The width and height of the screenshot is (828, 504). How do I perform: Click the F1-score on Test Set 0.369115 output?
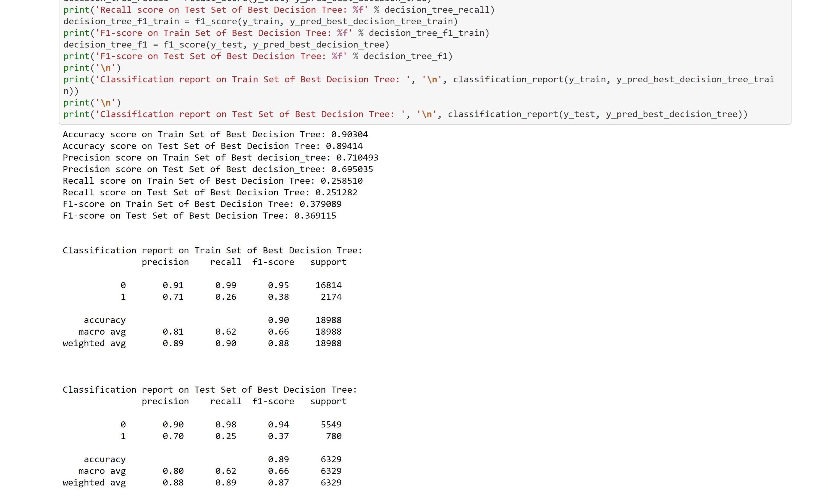199,216
